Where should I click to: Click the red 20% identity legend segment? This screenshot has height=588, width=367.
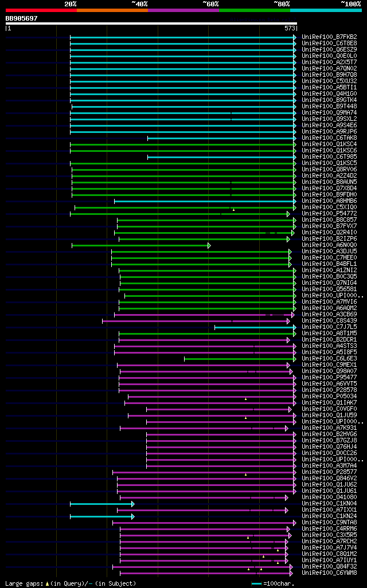click(41, 10)
